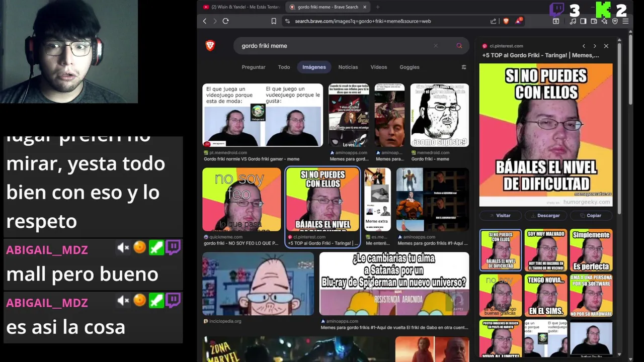This screenshot has height=362, width=644.
Task: Open related thumbnail 'Soy muy malvado'
Action: pyautogui.click(x=545, y=250)
